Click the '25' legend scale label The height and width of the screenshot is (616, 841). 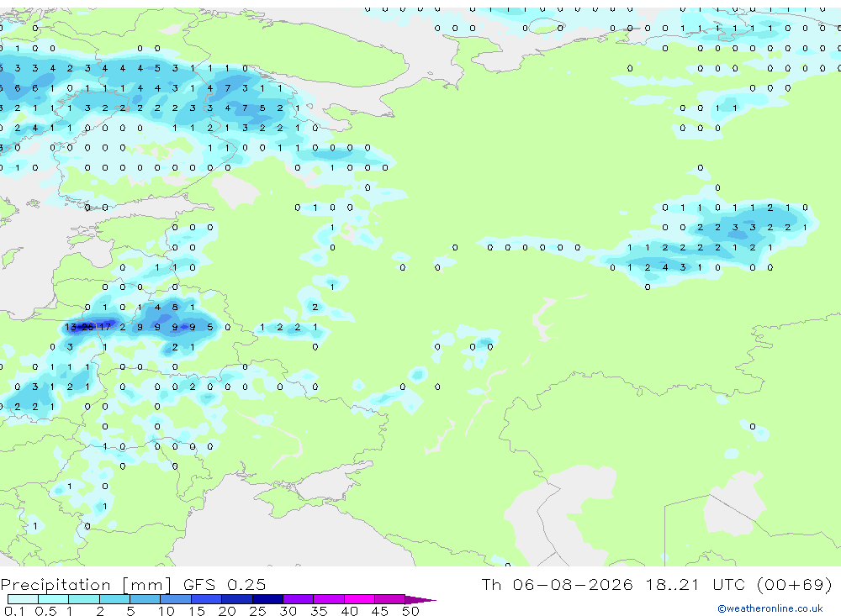[257, 611]
